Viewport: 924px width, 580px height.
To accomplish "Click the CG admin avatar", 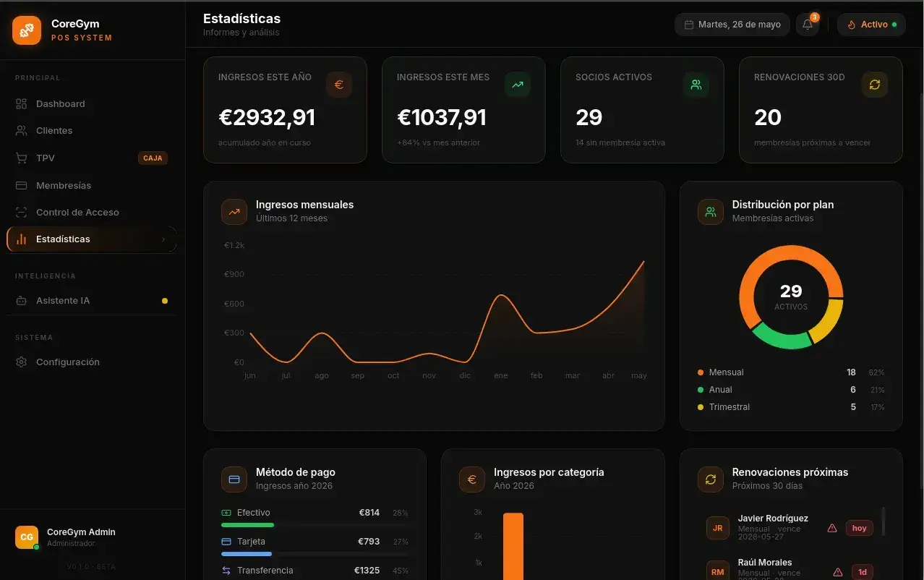I will coord(27,537).
